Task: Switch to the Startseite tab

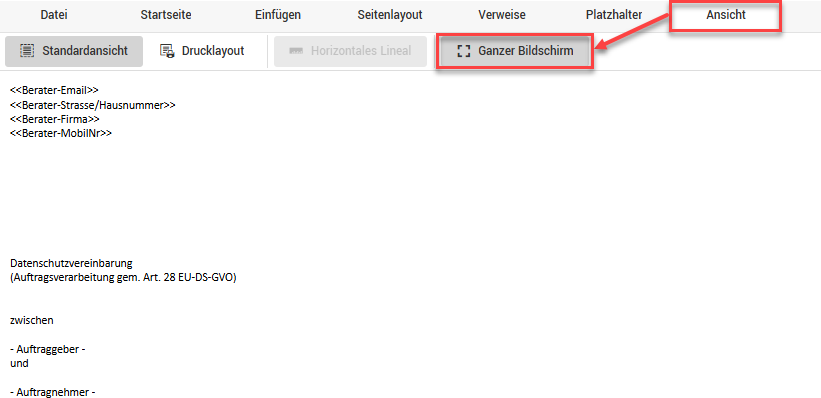Action: [166, 15]
